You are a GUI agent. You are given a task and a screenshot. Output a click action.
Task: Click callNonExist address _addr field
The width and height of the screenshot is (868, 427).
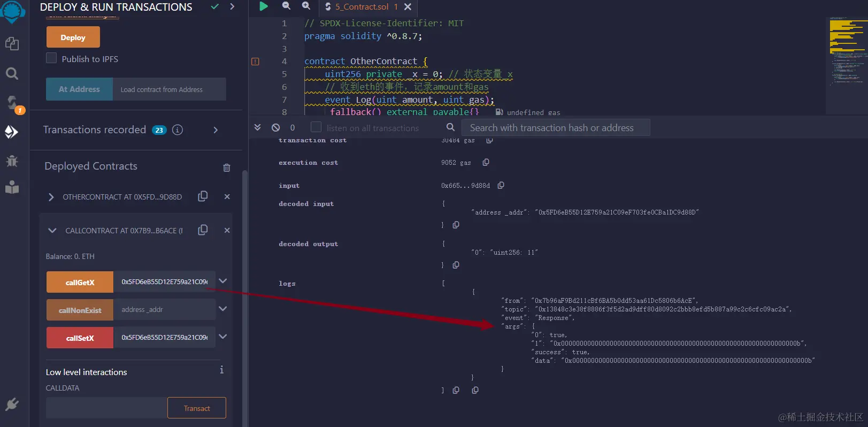click(x=165, y=309)
